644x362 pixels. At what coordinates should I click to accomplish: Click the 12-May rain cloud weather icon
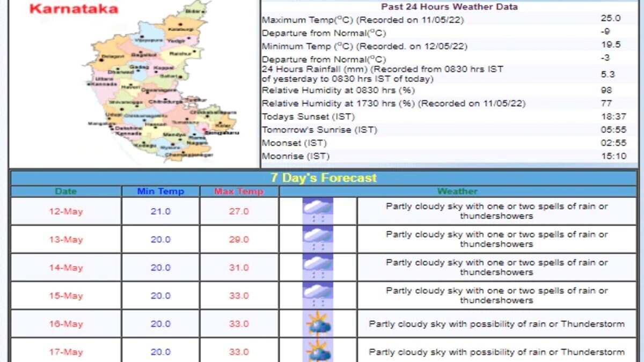coord(318,211)
